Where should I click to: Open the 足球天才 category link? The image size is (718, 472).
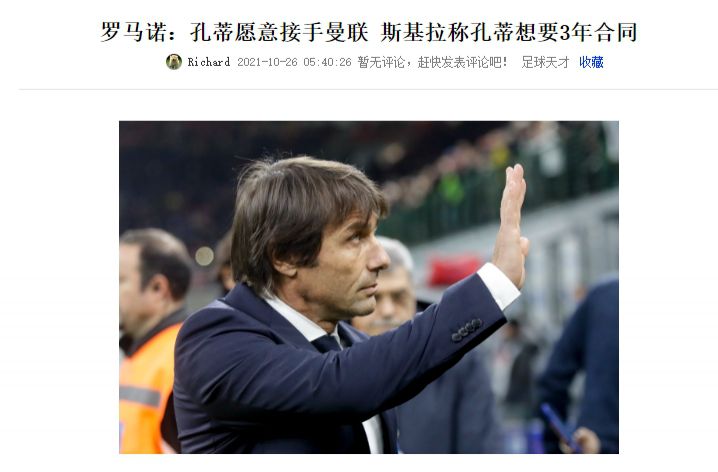(545, 62)
